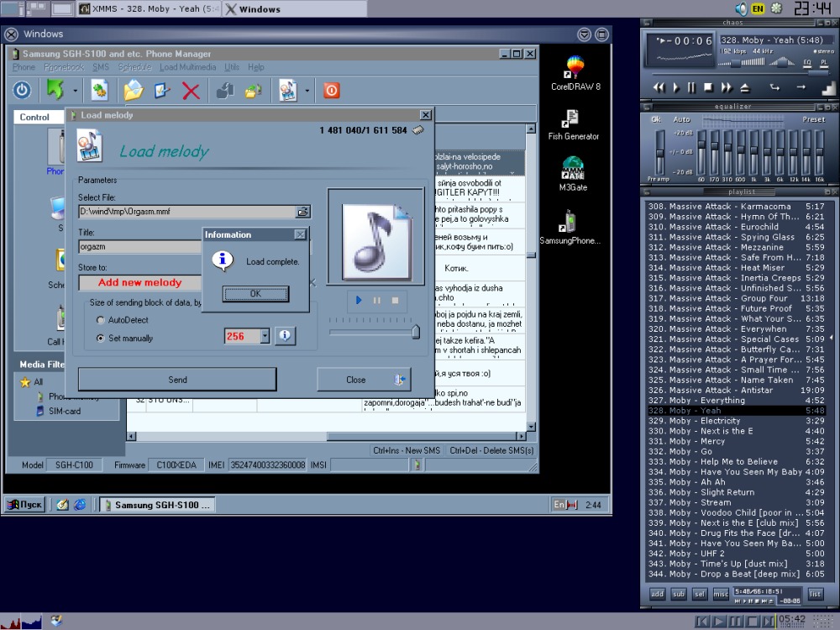Open the Schedule menu
The width and height of the screenshot is (840, 630).
pyautogui.click(x=134, y=67)
